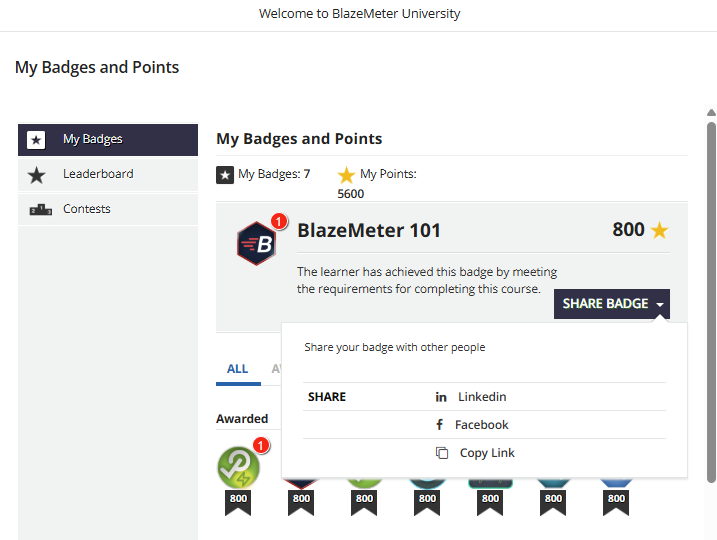Select the green checkmark awarded badge
The width and height of the screenshot is (717, 540).
[x=238, y=468]
